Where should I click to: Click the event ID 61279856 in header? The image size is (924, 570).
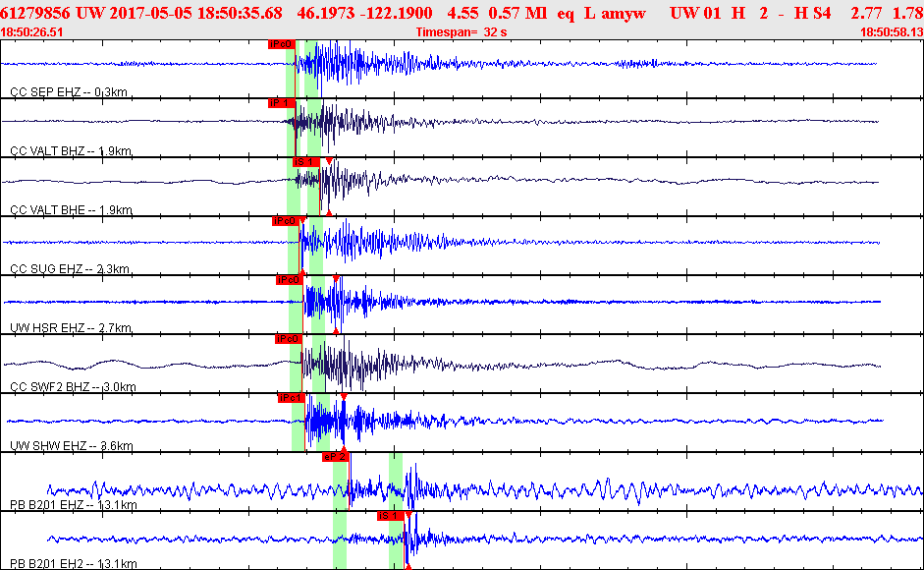tap(34, 13)
